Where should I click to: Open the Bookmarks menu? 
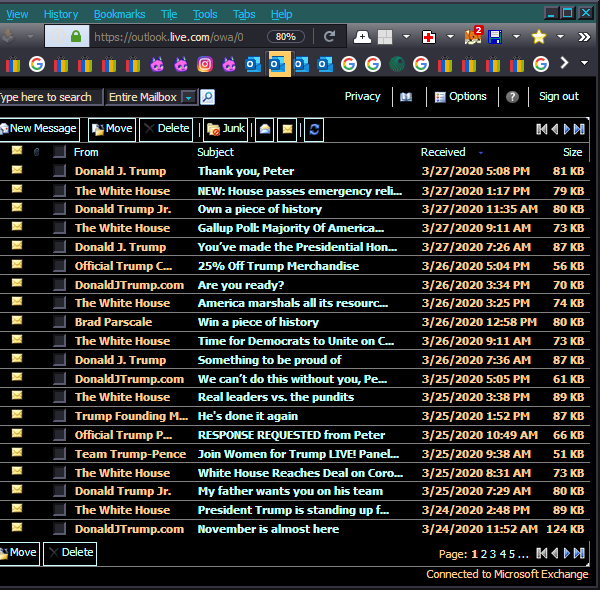point(119,15)
